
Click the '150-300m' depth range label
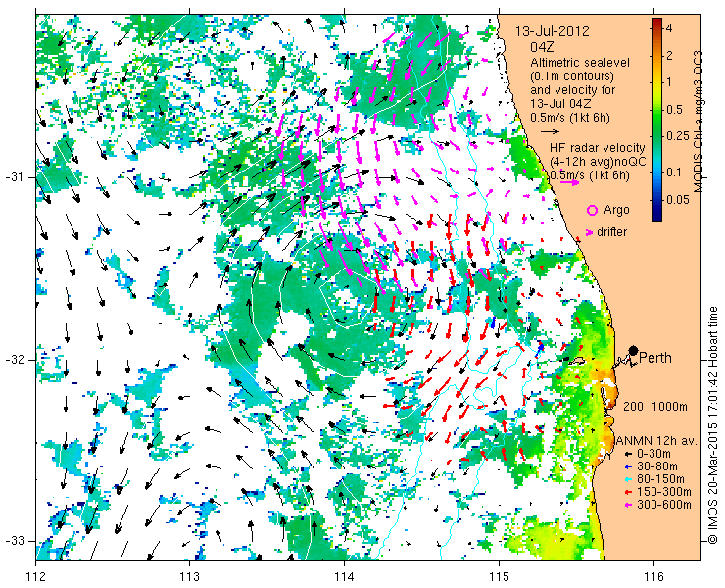tap(664, 492)
